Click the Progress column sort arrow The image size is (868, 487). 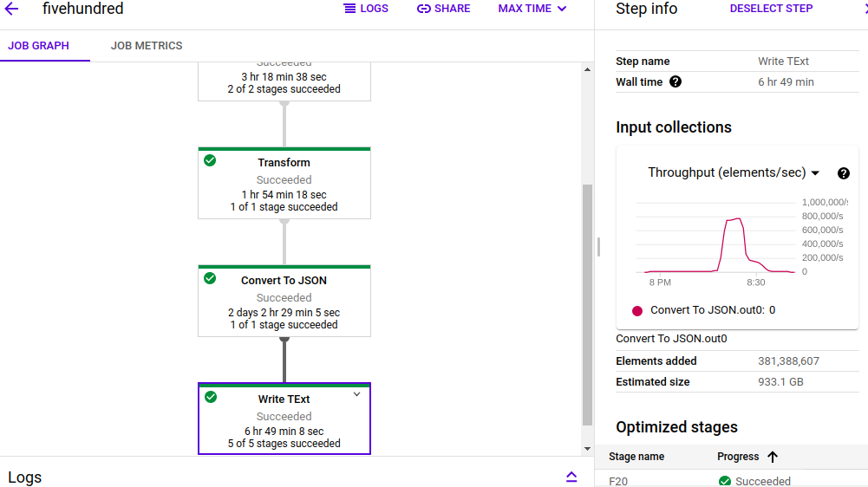click(773, 457)
